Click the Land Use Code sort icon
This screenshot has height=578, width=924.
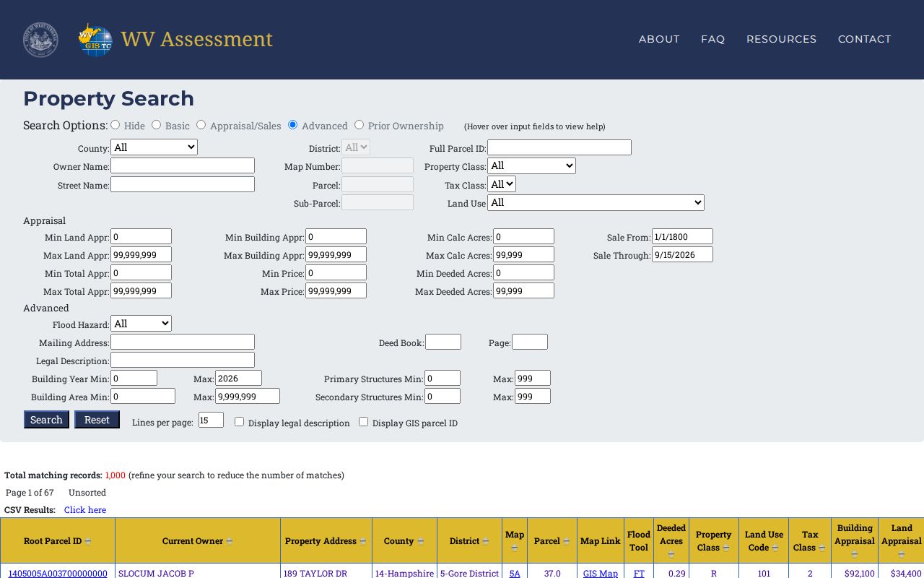[x=775, y=548]
